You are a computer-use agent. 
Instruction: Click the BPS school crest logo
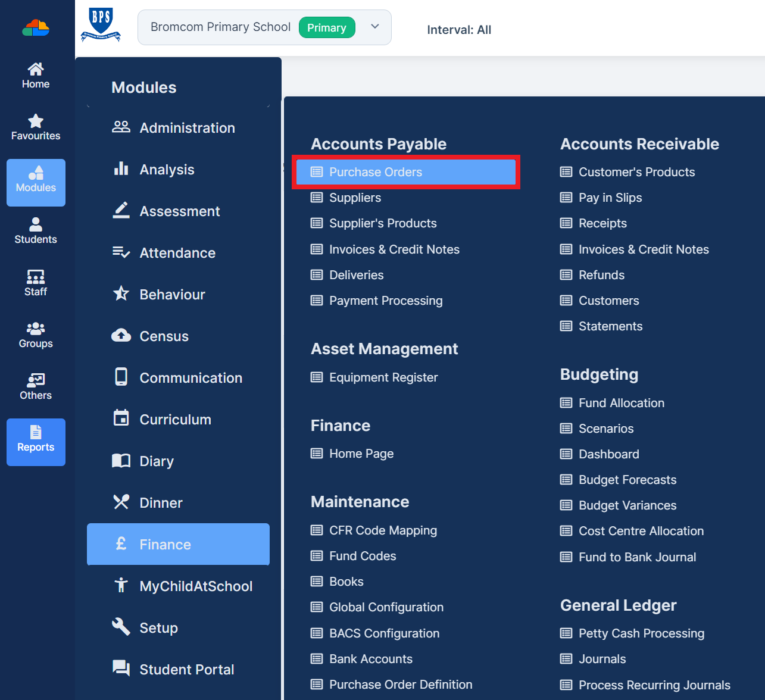tap(101, 27)
